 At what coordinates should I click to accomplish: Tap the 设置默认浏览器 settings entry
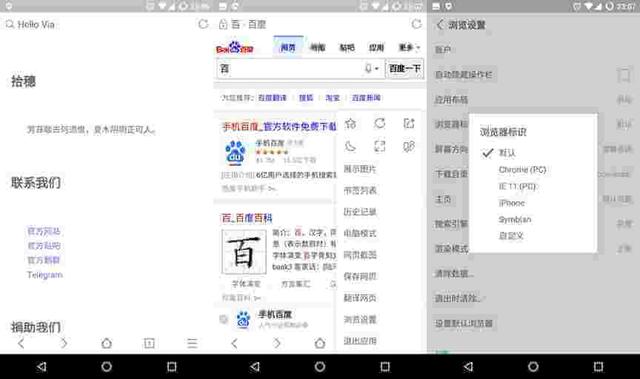point(464,324)
